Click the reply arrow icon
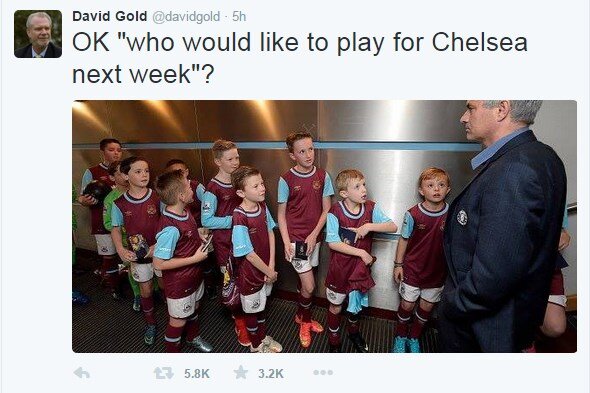The image size is (590, 393). 82,373
